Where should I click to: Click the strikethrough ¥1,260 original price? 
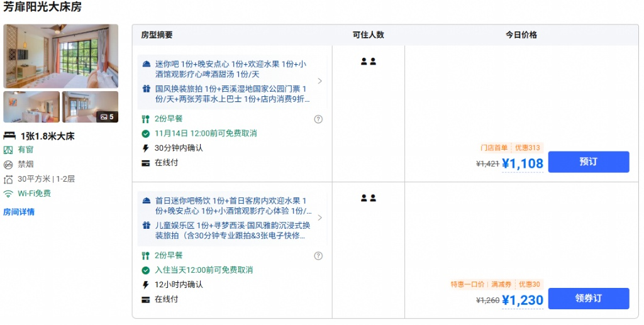pos(487,300)
